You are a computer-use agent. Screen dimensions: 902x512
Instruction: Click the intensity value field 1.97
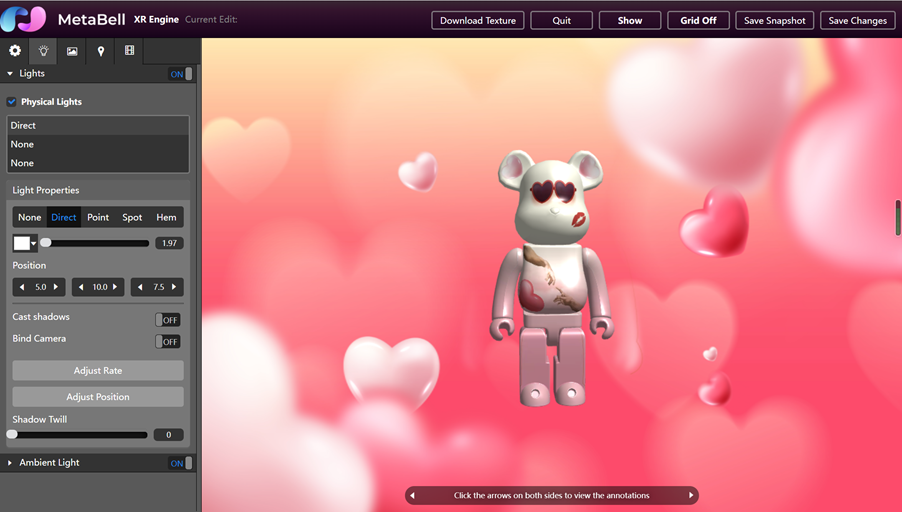169,243
